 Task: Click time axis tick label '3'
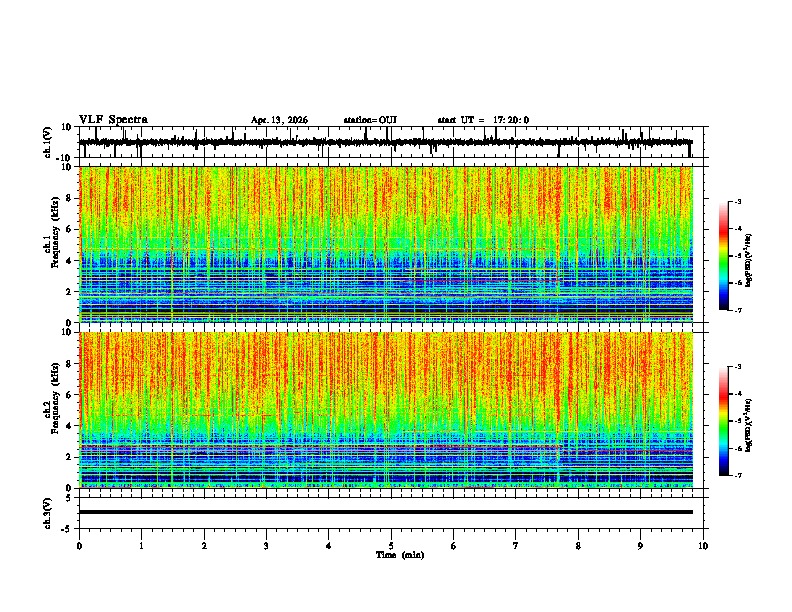point(266,546)
